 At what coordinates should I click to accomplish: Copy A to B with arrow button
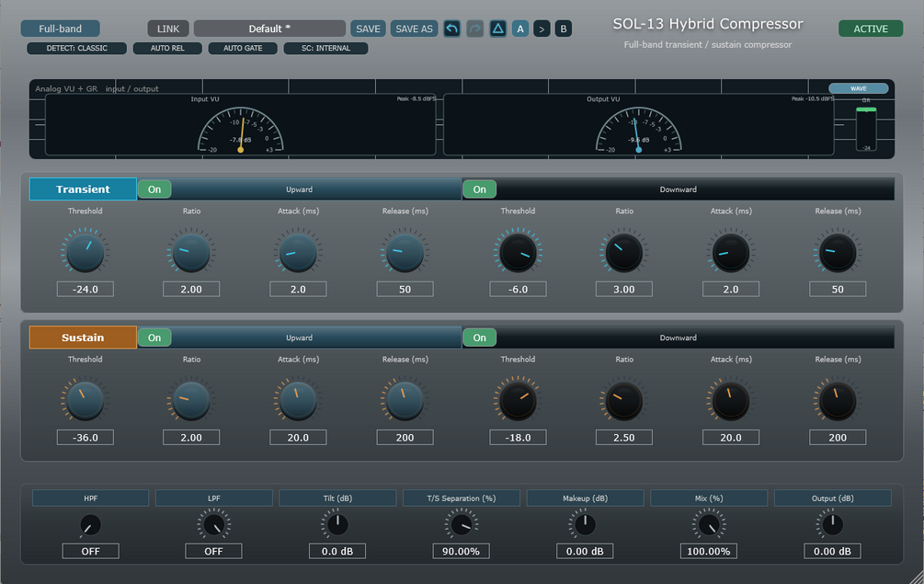(x=542, y=29)
